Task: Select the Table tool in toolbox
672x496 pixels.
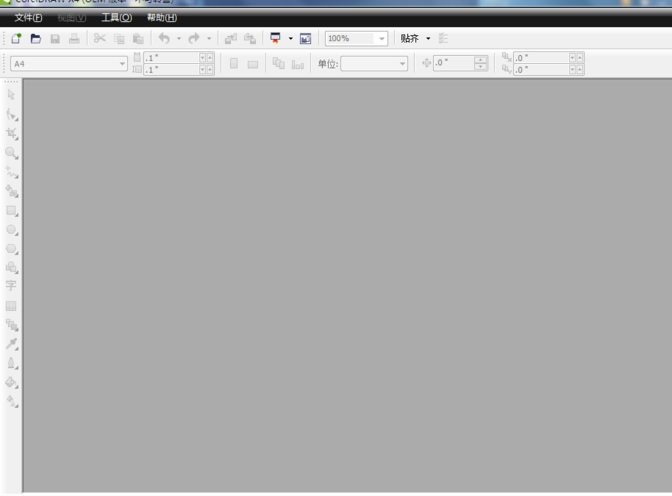Action: click(11, 306)
